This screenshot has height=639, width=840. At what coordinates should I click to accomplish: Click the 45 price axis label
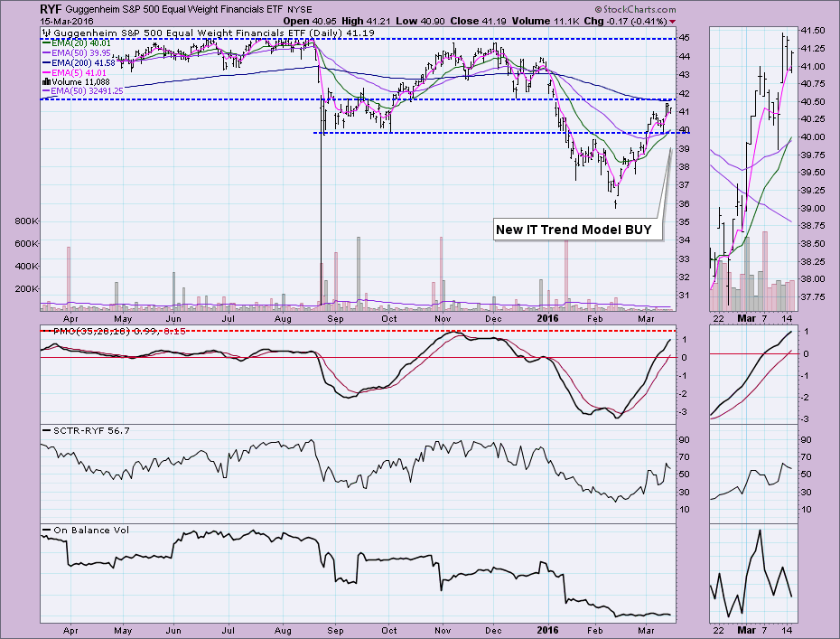click(x=684, y=38)
